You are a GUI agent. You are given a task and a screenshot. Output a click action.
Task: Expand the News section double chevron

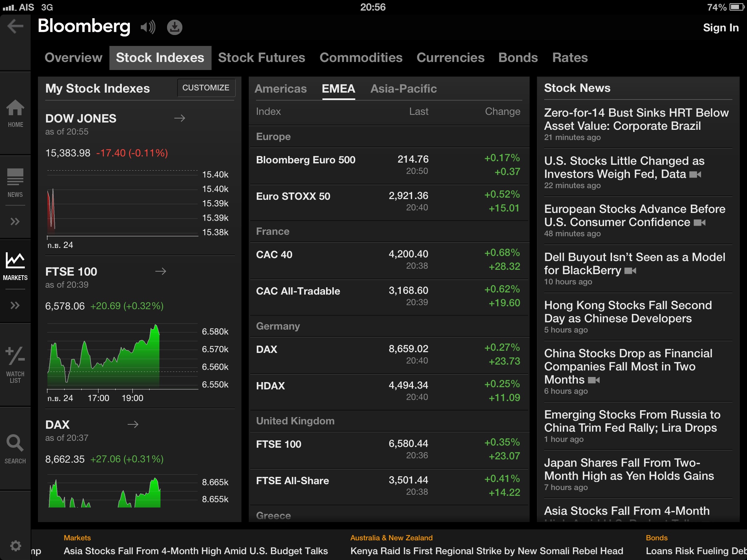[15, 221]
